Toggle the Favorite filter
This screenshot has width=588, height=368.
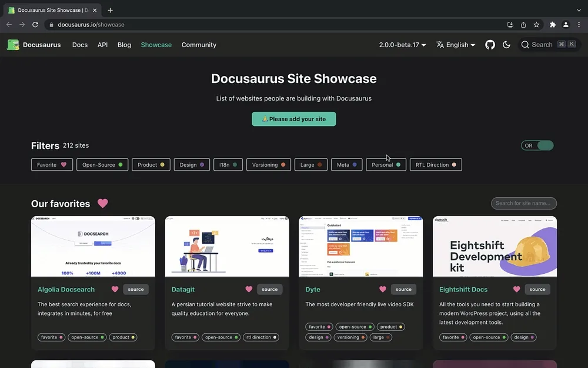click(x=52, y=164)
